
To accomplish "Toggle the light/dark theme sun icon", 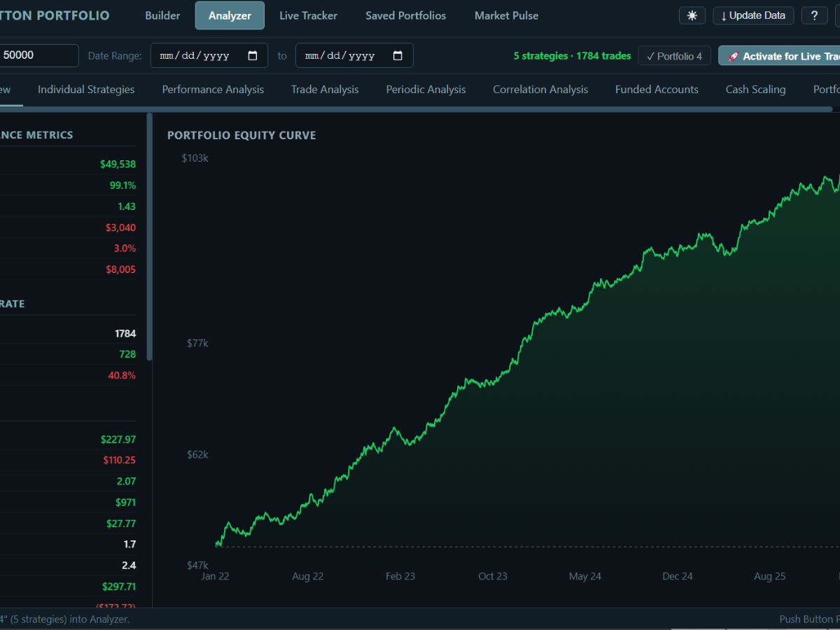I will (x=692, y=15).
